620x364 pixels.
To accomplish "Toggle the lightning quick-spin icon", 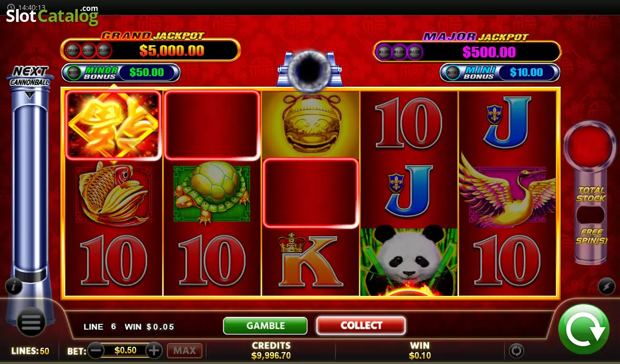I will [606, 286].
